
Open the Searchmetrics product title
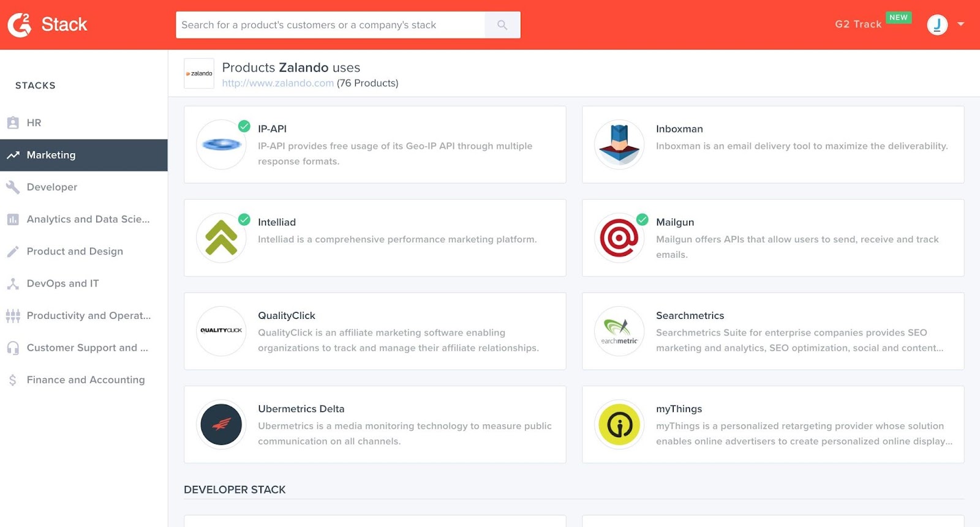(x=690, y=316)
